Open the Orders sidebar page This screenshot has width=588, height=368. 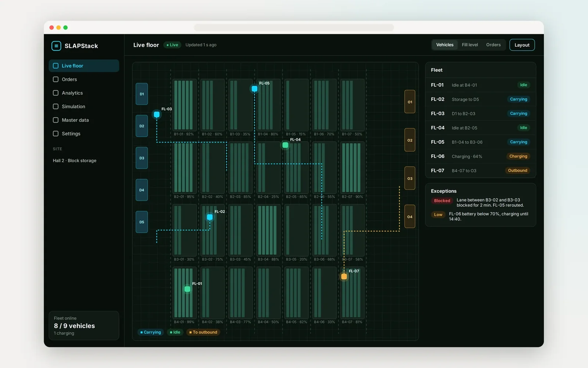click(84, 79)
